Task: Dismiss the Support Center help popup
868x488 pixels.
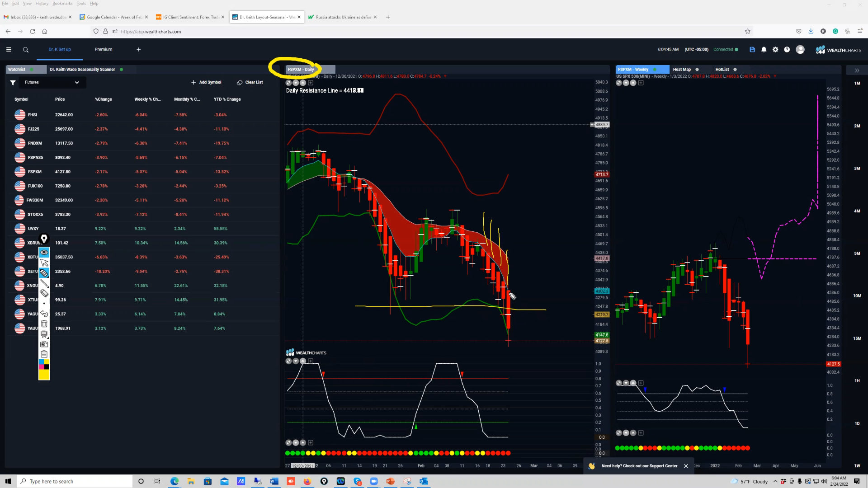Action: point(686,466)
